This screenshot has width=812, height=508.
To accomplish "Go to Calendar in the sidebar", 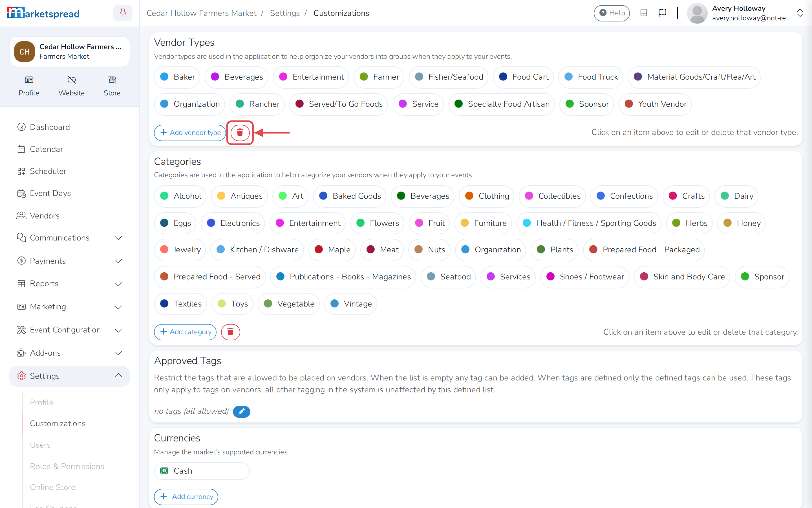I will point(69,149).
